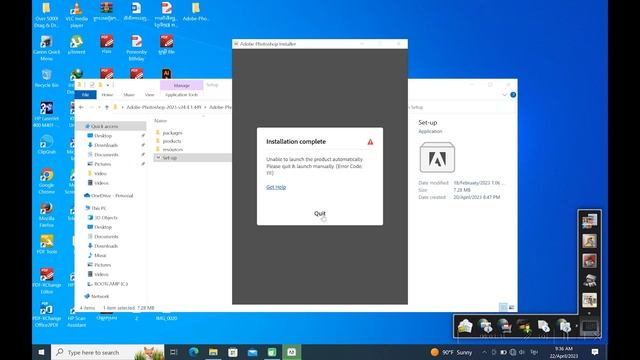Open the Recycle Bin desktop icon
This screenshot has height=360, width=640.
pyautogui.click(x=47, y=78)
